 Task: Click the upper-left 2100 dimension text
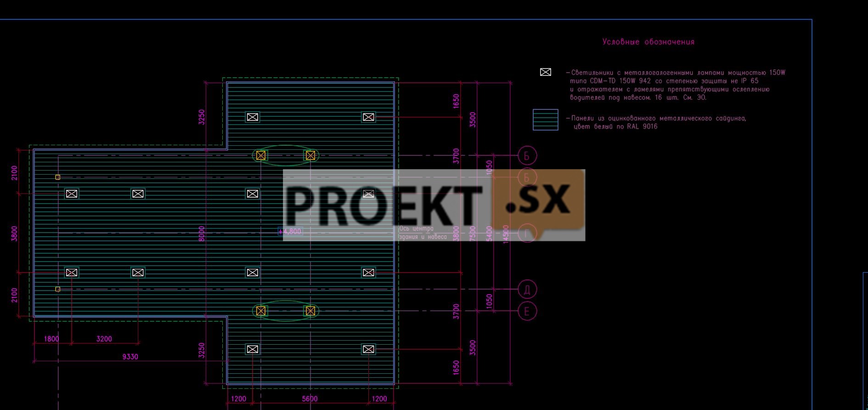coord(15,173)
